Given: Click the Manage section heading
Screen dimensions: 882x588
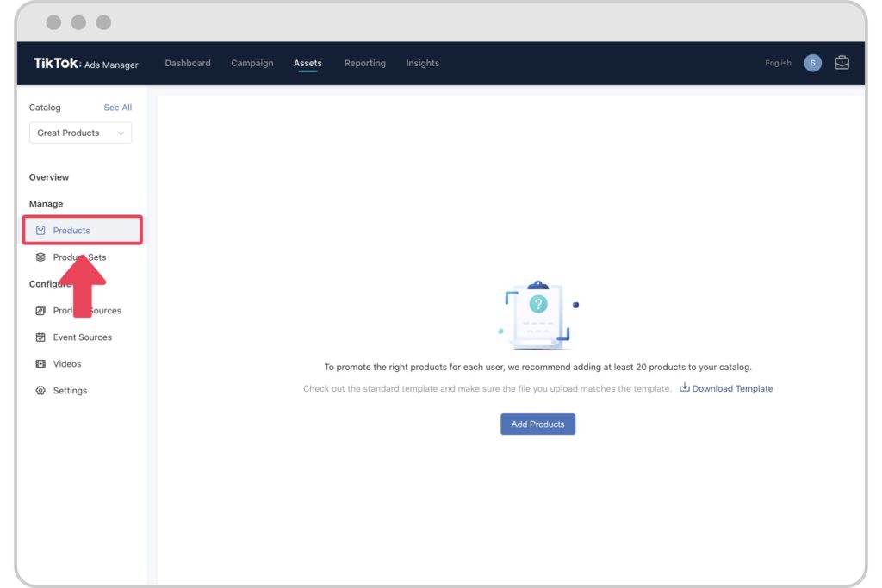Looking at the screenshot, I should (47, 203).
